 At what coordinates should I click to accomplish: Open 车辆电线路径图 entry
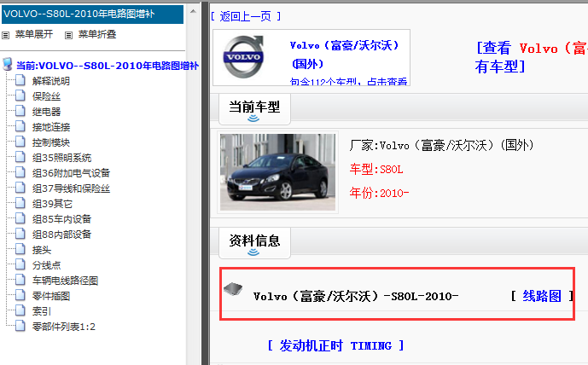point(65,281)
